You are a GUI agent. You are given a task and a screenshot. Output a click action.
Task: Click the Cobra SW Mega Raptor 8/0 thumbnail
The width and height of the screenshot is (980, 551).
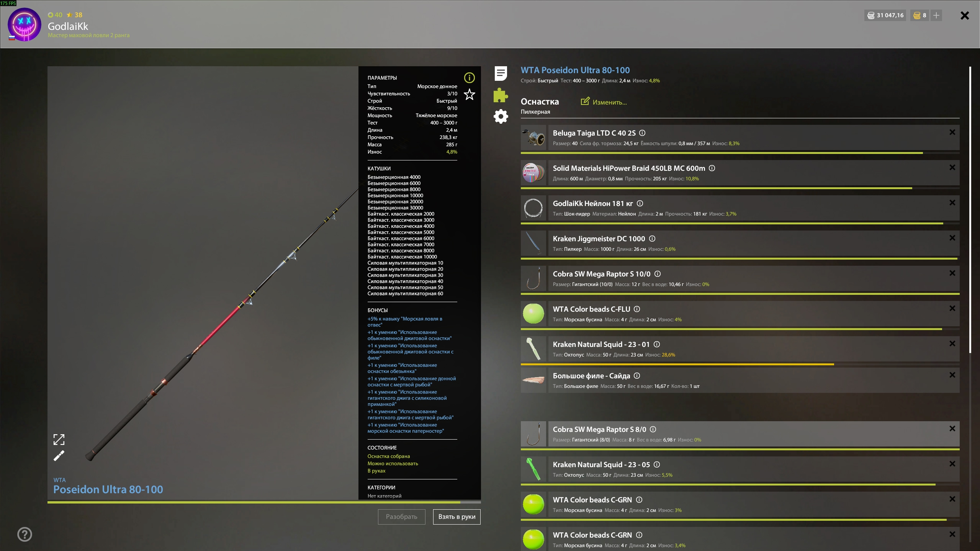[533, 434]
